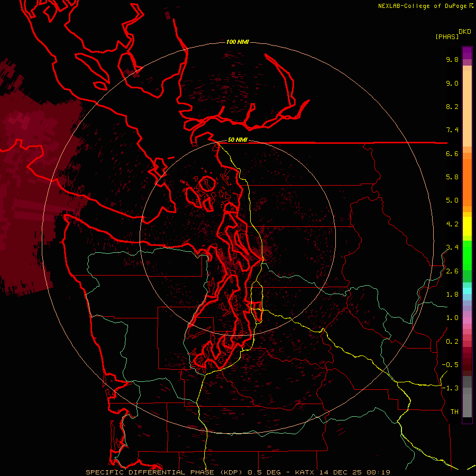Click the 14 DEC 25 date text
This screenshot has width=476, height=476.
point(340,472)
